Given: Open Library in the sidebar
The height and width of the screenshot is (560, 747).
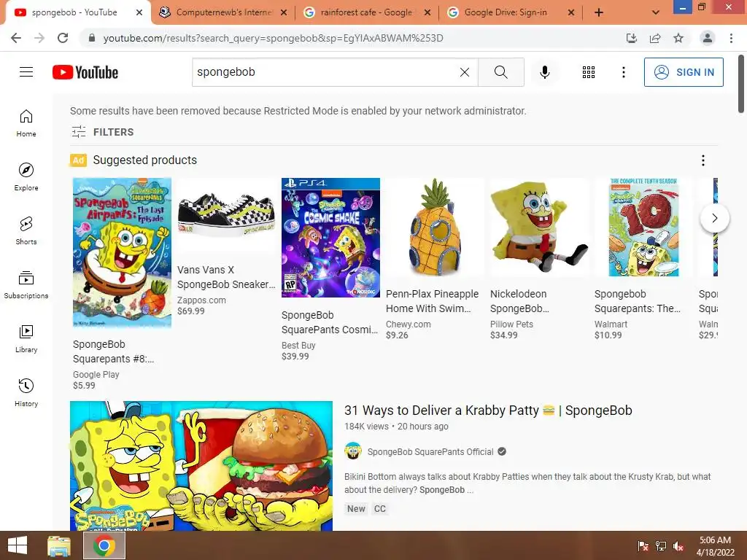Looking at the screenshot, I should (x=26, y=338).
